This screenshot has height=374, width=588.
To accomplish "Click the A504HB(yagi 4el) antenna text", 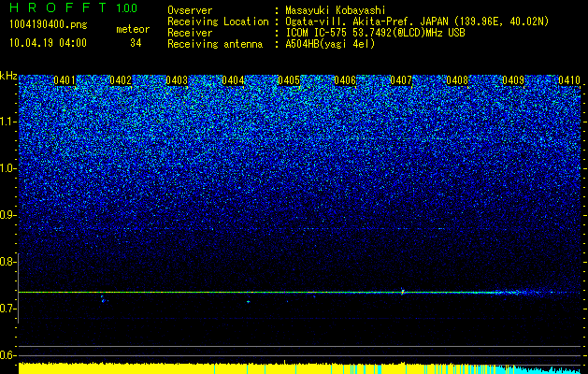I will coord(330,44).
